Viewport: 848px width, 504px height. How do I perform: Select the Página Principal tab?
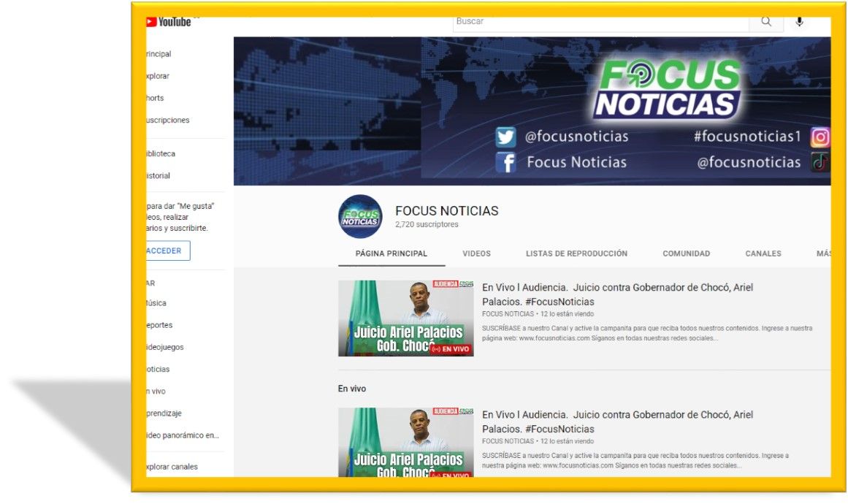391,253
